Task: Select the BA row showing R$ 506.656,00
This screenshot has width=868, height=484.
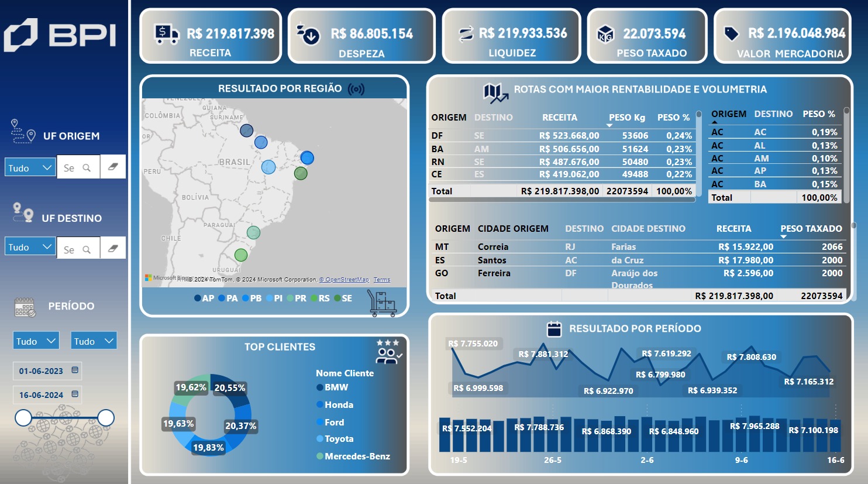Action: point(562,149)
